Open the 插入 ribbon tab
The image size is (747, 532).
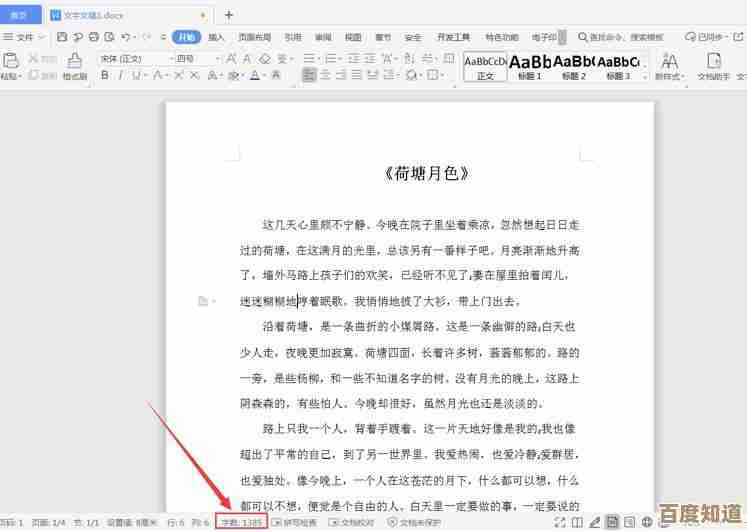pyautogui.click(x=216, y=37)
